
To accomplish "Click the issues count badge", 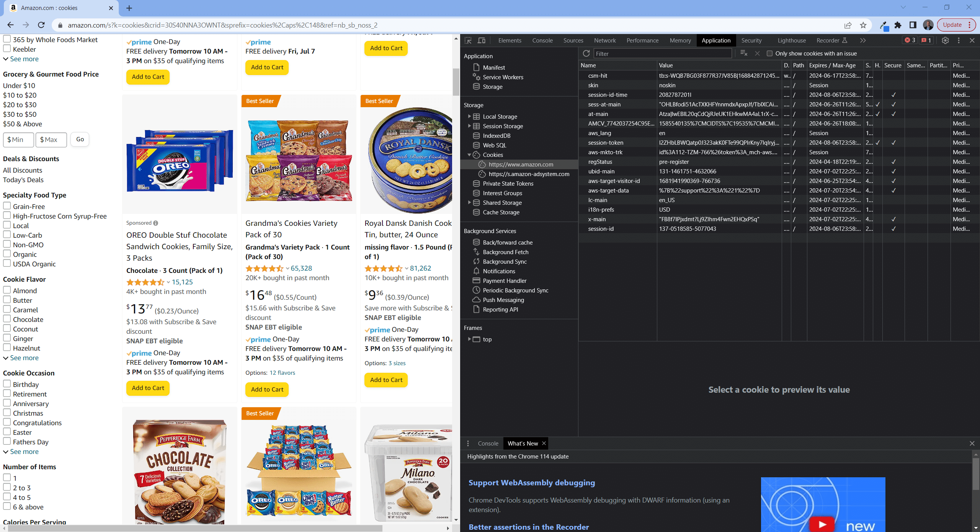I will click(926, 40).
